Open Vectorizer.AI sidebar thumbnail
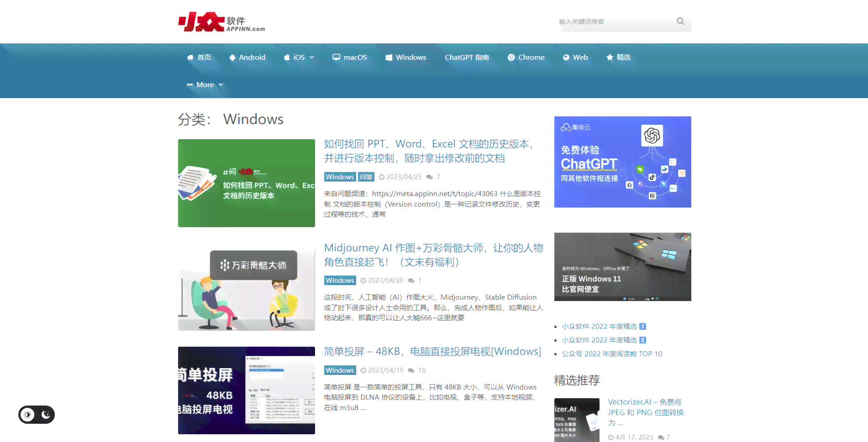This screenshot has width=868, height=442. pyautogui.click(x=577, y=420)
